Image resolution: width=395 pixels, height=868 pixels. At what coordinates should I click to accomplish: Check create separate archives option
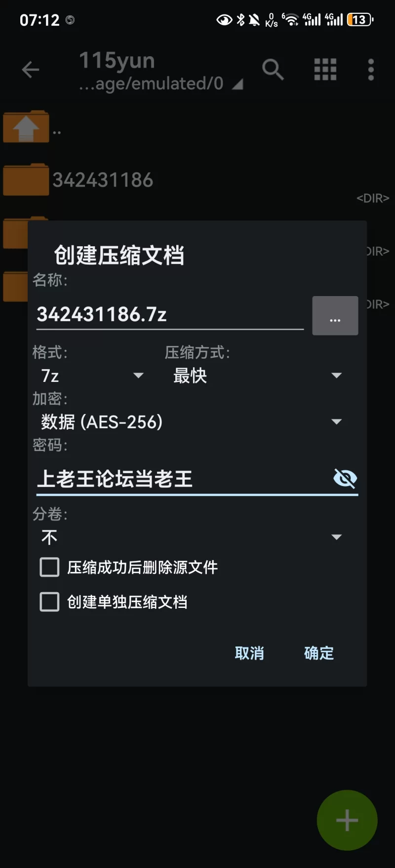49,602
